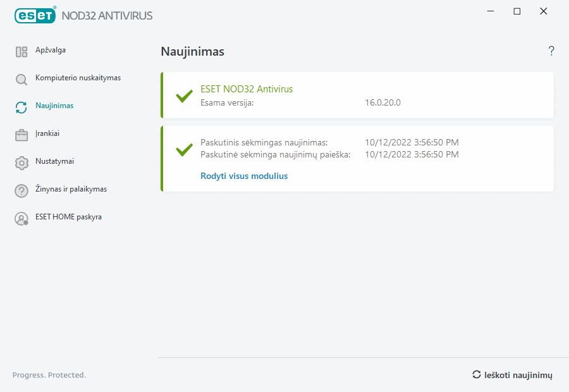Open the Rodyti visus modulius link

click(244, 176)
